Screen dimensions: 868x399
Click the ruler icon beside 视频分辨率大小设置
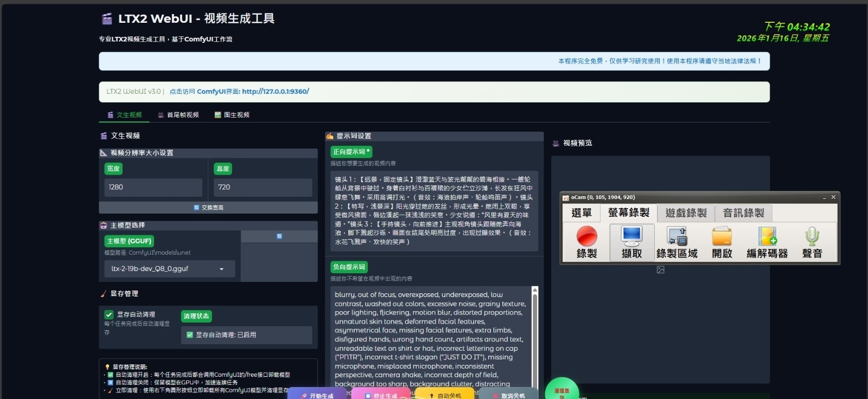pos(104,153)
